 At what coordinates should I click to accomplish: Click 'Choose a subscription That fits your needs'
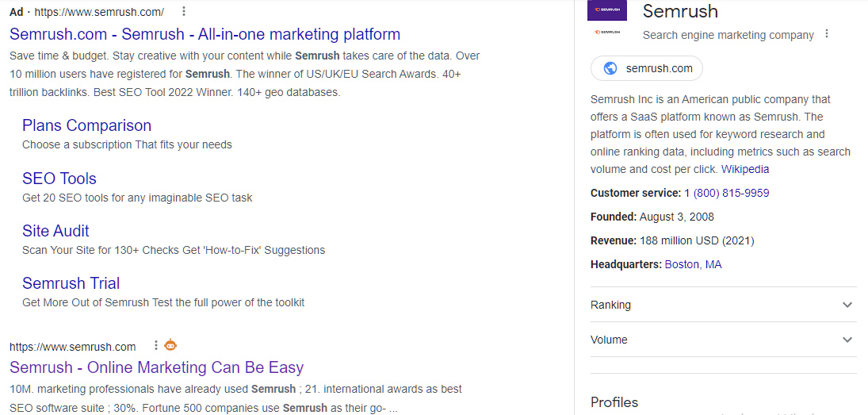127,144
